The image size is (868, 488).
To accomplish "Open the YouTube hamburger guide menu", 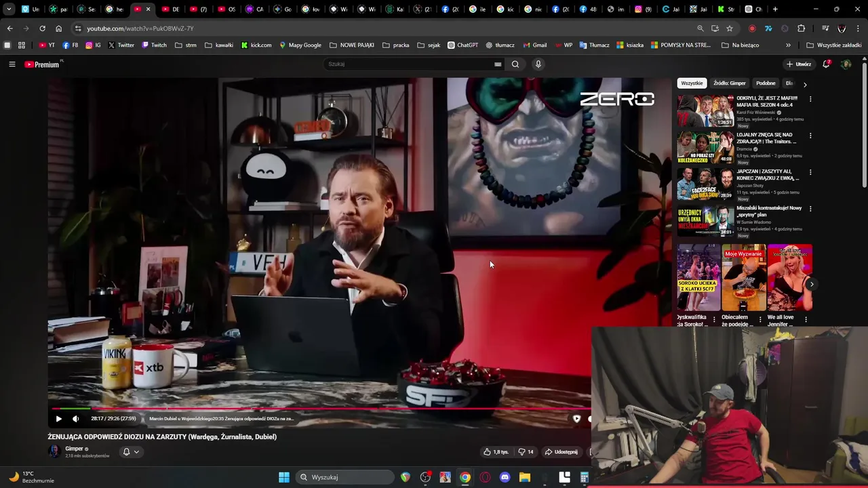I will pos(12,64).
